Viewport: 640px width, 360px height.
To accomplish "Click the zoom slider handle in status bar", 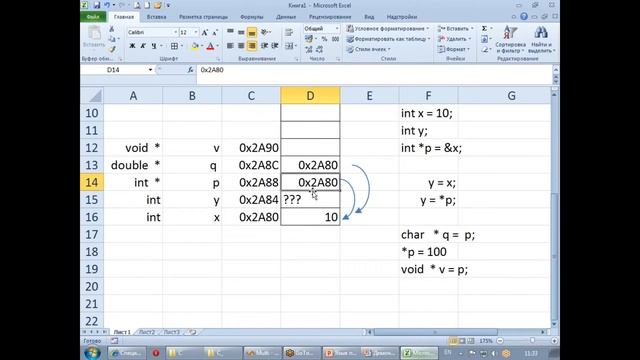I will [532, 340].
